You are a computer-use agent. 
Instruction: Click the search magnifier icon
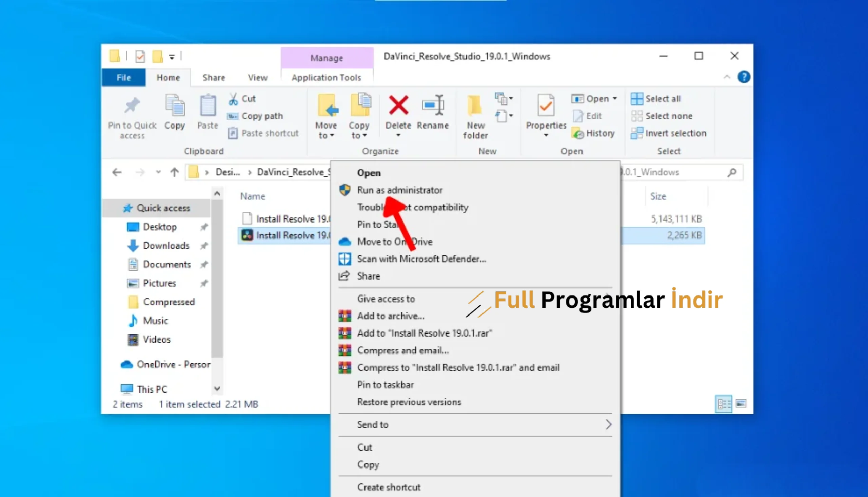[732, 172]
